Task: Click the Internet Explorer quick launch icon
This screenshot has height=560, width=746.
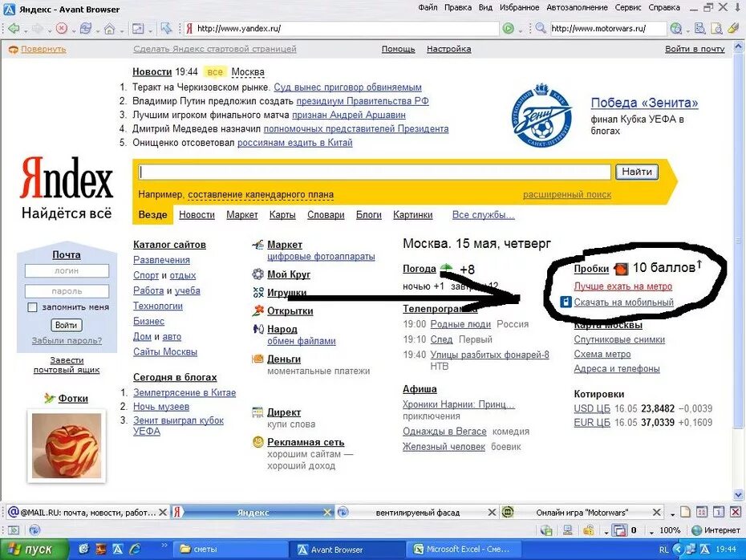Action: click(135, 550)
